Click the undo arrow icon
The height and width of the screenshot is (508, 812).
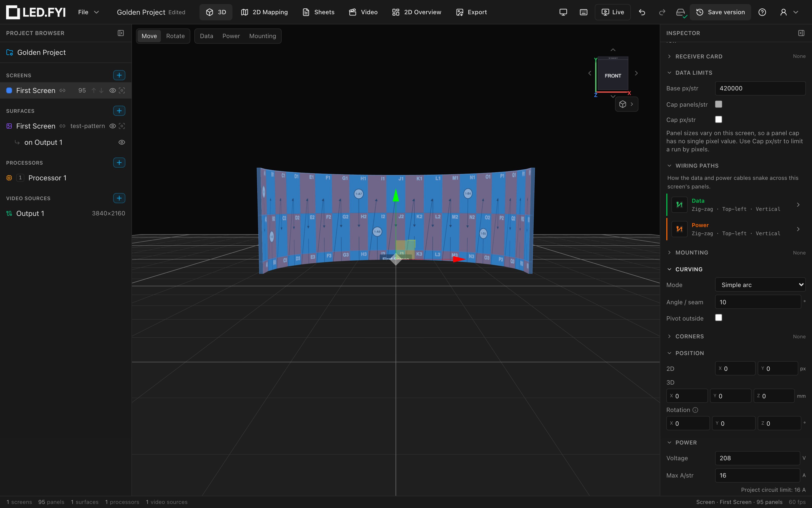(642, 12)
